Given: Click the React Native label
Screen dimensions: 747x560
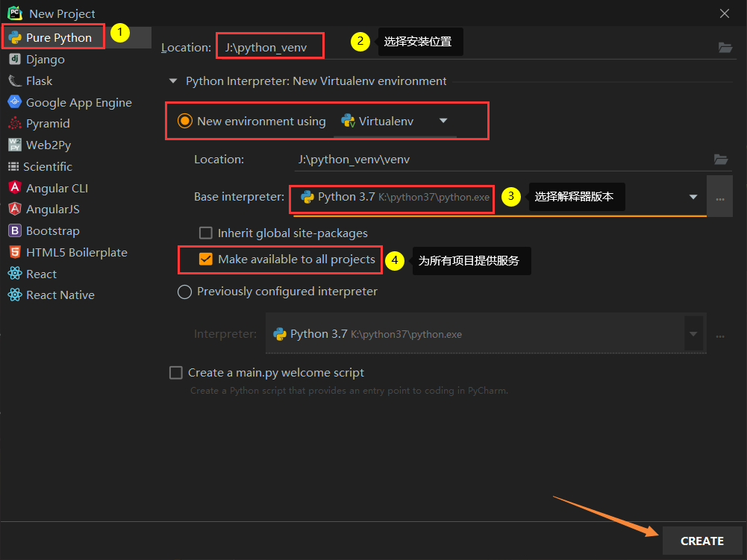Looking at the screenshot, I should 60,295.
